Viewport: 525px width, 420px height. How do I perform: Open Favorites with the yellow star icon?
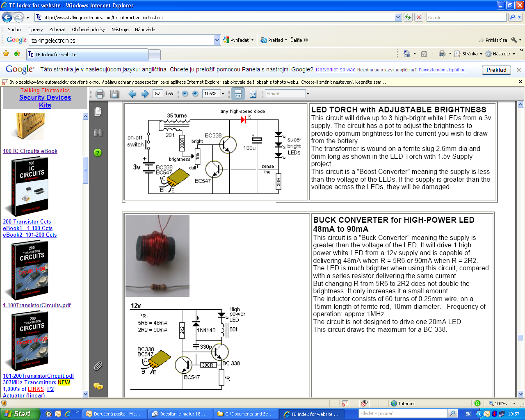6,54
